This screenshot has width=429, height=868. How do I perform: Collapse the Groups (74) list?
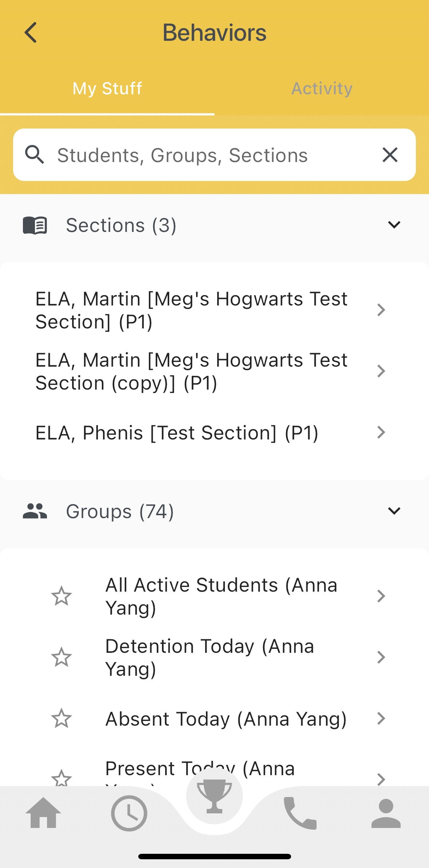394,511
